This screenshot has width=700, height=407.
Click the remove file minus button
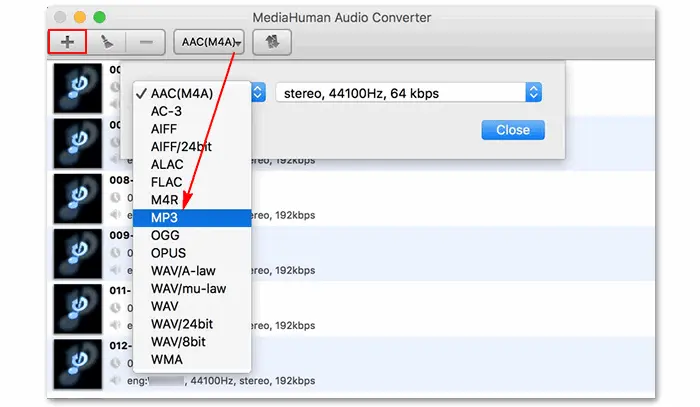click(146, 43)
